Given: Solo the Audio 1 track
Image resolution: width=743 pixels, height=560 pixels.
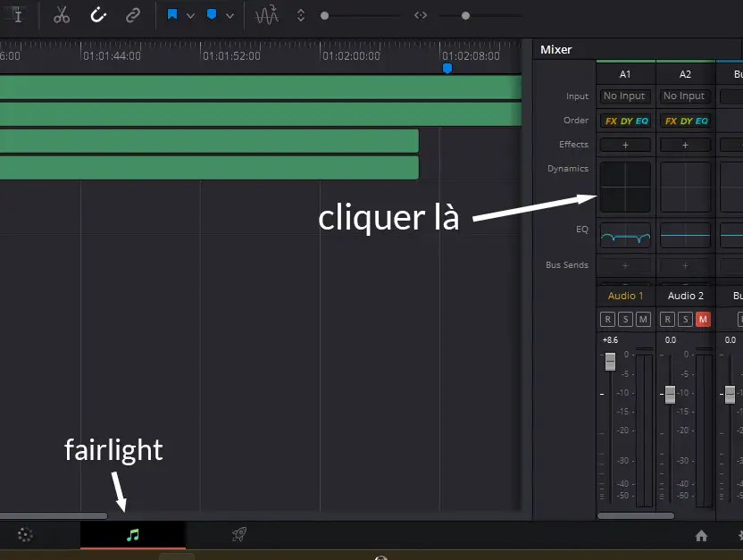Looking at the screenshot, I should point(625,320).
